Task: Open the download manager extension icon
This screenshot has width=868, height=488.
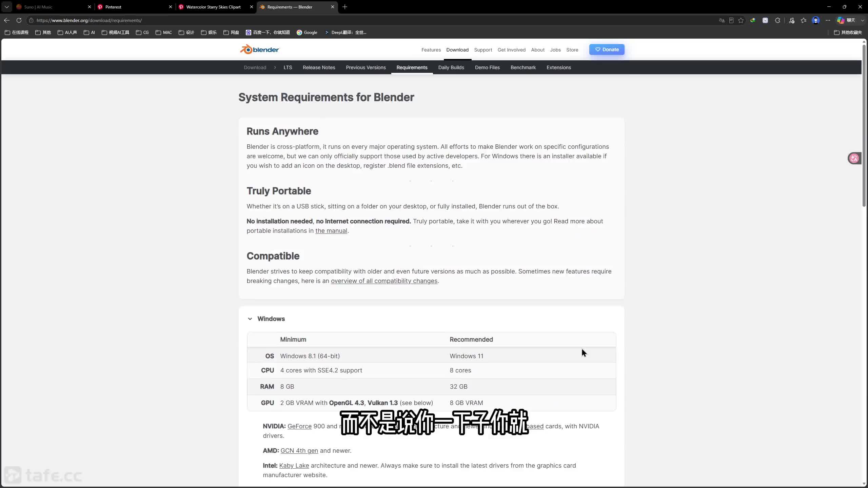Action: click(753, 20)
